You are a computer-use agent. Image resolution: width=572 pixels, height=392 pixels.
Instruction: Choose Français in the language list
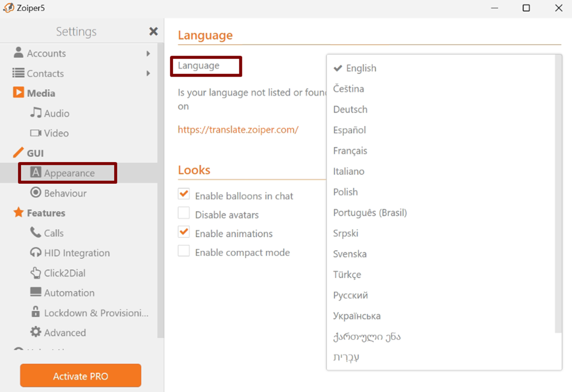pos(350,151)
